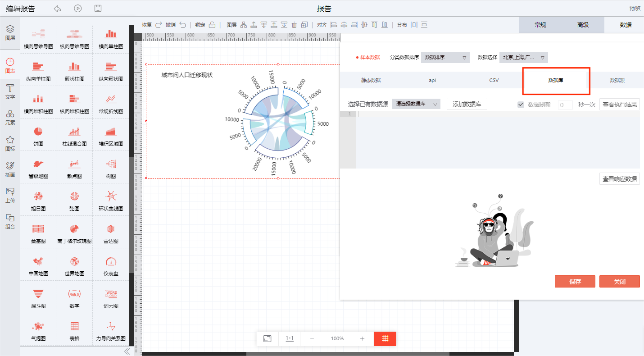Select the 样本数据 radio option
This screenshot has height=356, width=644.
(x=368, y=57)
